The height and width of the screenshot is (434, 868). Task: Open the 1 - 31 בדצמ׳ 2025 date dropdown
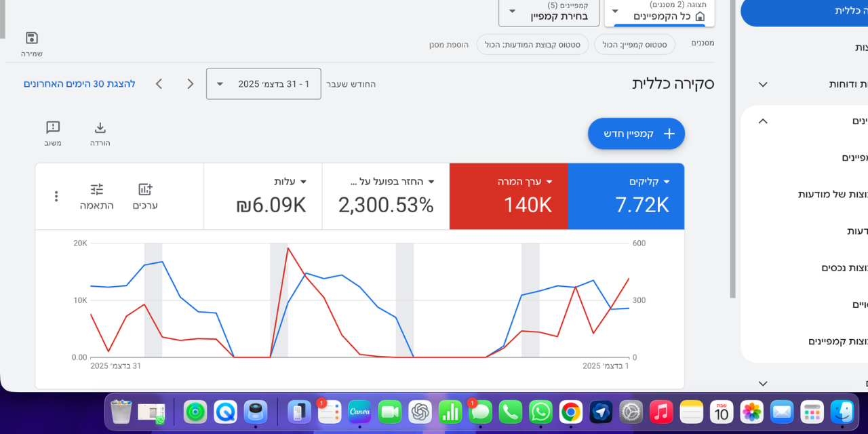point(264,84)
